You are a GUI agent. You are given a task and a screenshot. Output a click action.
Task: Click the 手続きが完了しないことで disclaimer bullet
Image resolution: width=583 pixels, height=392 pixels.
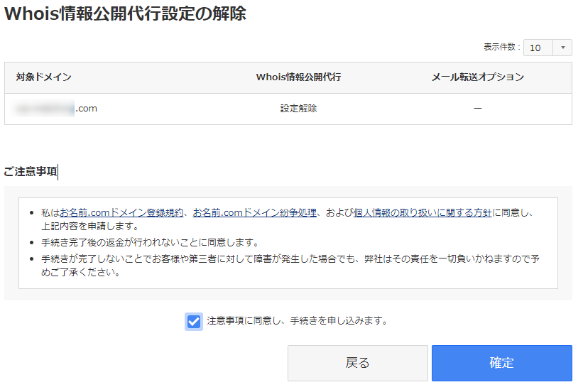290,266
